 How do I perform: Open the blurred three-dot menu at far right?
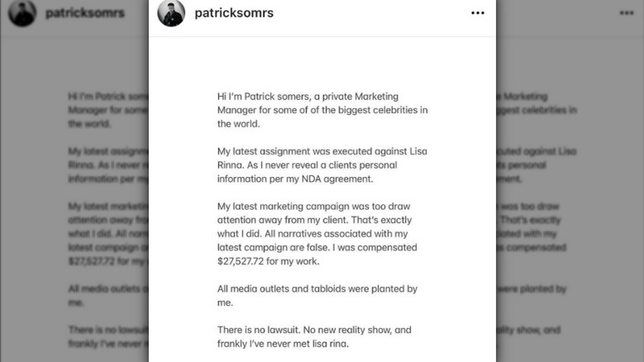(x=627, y=13)
